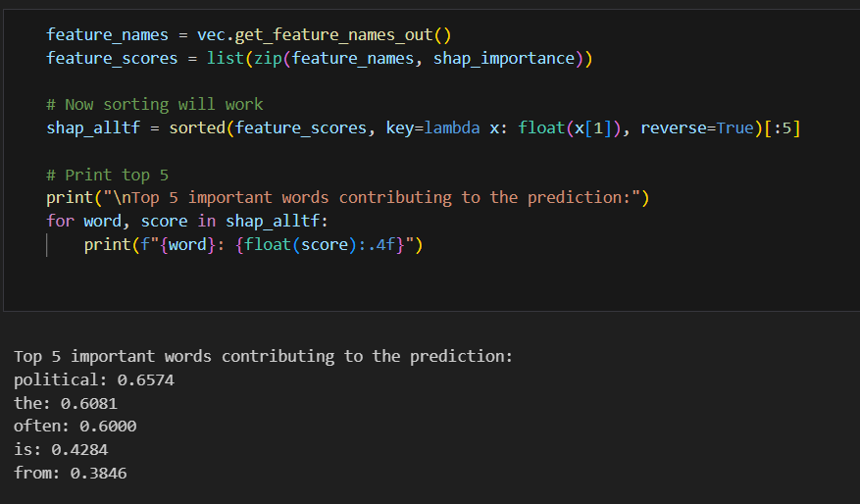The image size is (860, 504).
Task: Click the 'for' keyword in the loop
Action: point(60,221)
